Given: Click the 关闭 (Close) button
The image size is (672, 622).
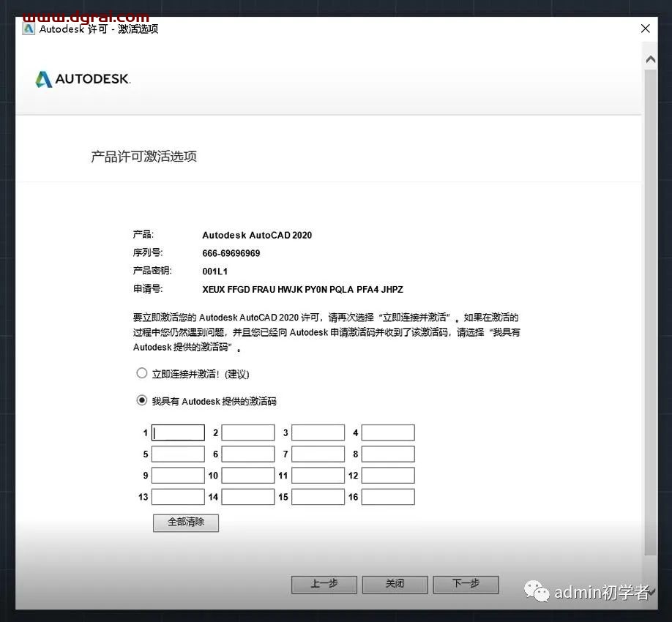Looking at the screenshot, I should pos(395,584).
